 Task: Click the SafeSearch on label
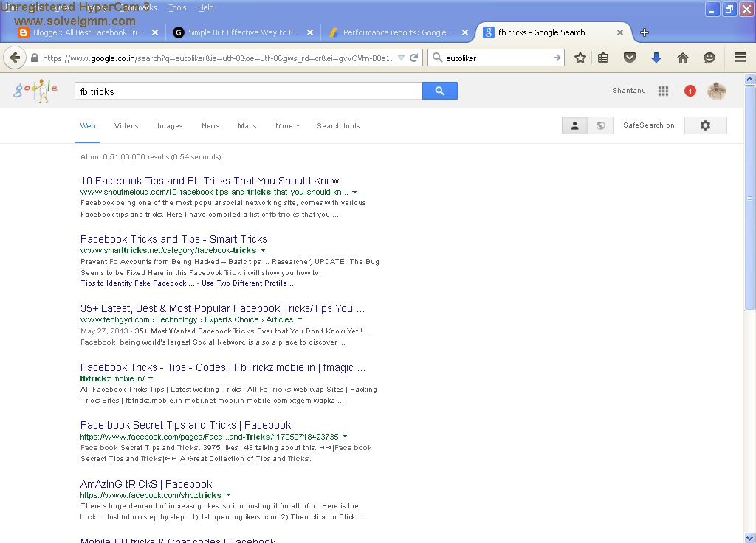click(x=648, y=125)
